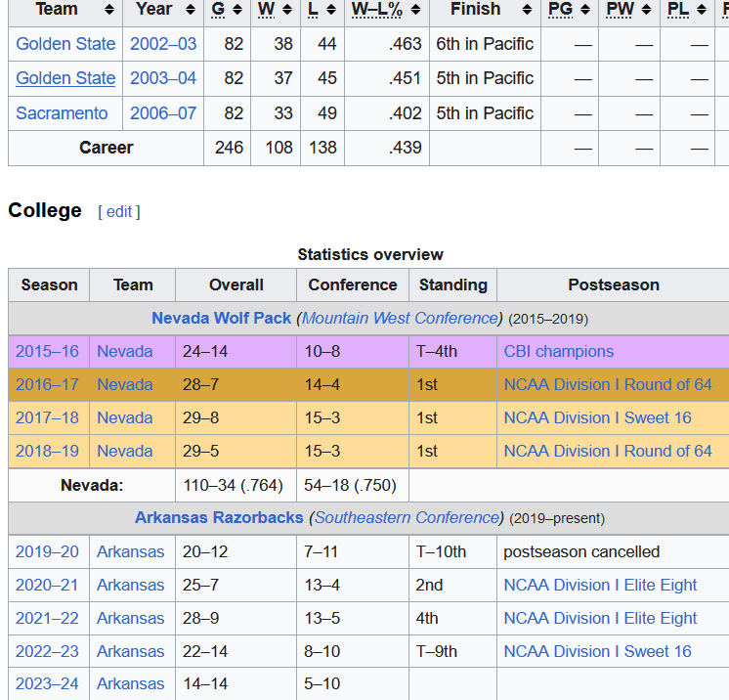Open the 2017–18 Nevada season link
This screenshot has height=700, width=729.
click(47, 418)
